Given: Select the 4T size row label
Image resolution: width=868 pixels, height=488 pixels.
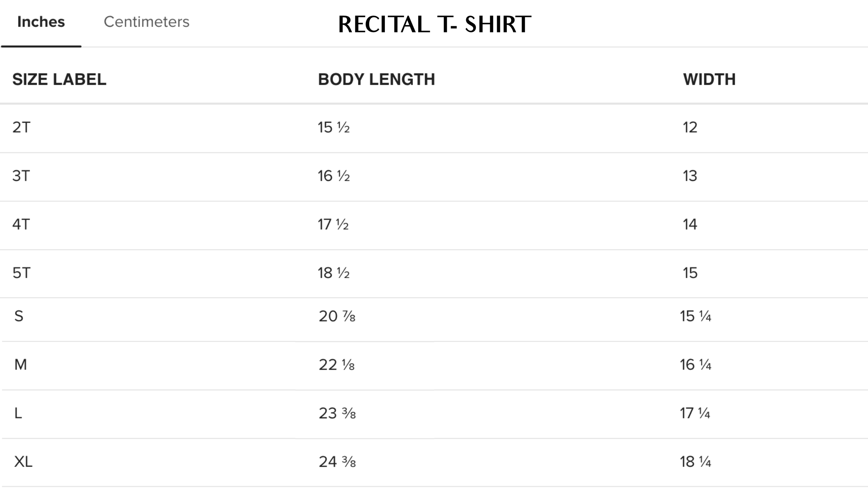Looking at the screenshot, I should (21, 224).
